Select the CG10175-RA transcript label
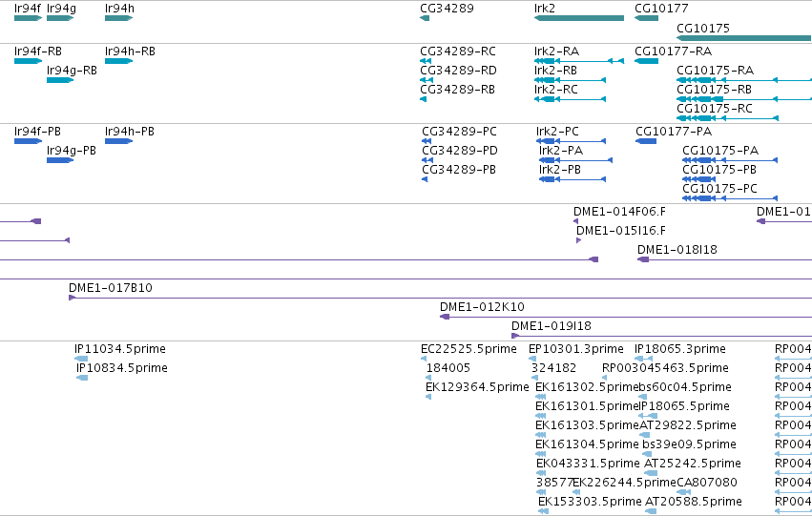The width and height of the screenshot is (812, 516). [x=716, y=71]
